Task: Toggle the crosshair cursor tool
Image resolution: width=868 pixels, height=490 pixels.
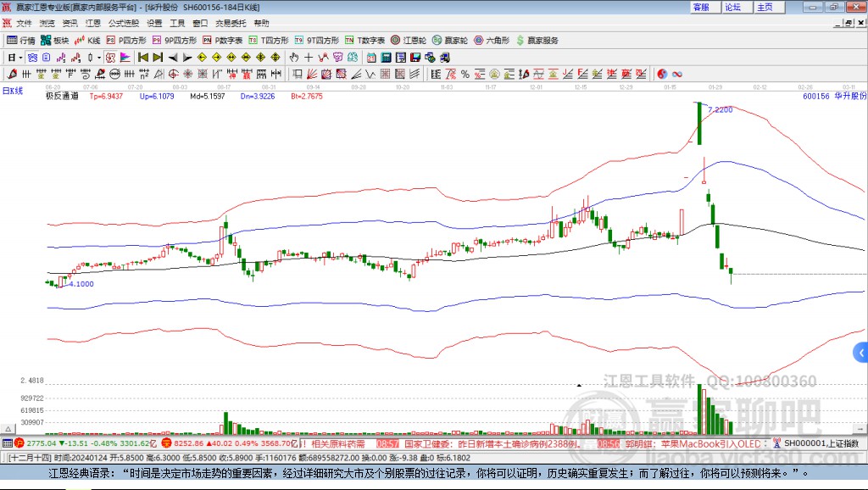Action: pos(309,57)
